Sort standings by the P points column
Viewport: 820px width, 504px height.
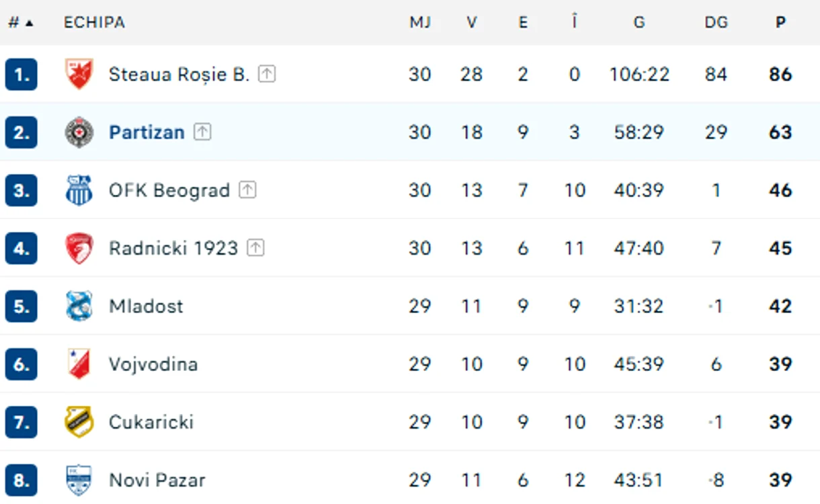pyautogui.click(x=780, y=22)
